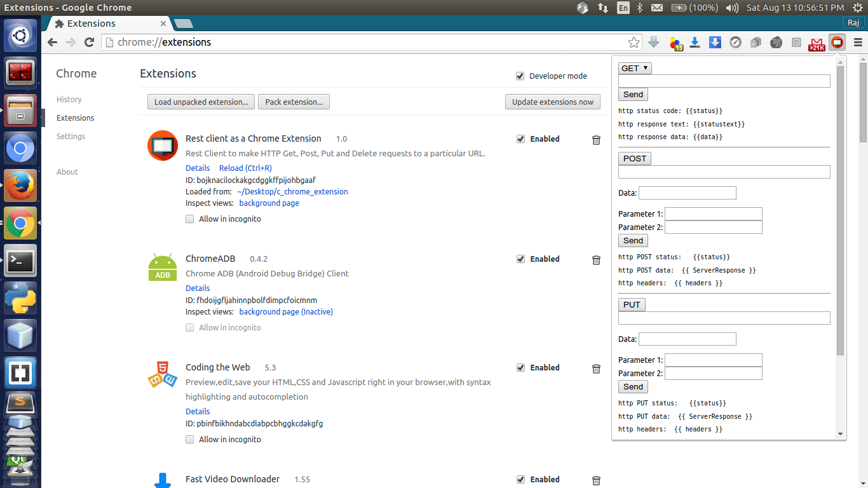Click the blue arrow download tray icon
The image size is (868, 488).
click(695, 43)
